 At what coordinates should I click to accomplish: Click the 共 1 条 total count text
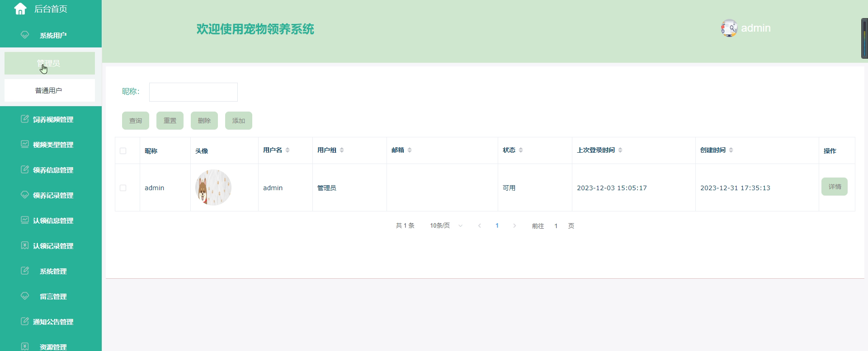pyautogui.click(x=405, y=225)
